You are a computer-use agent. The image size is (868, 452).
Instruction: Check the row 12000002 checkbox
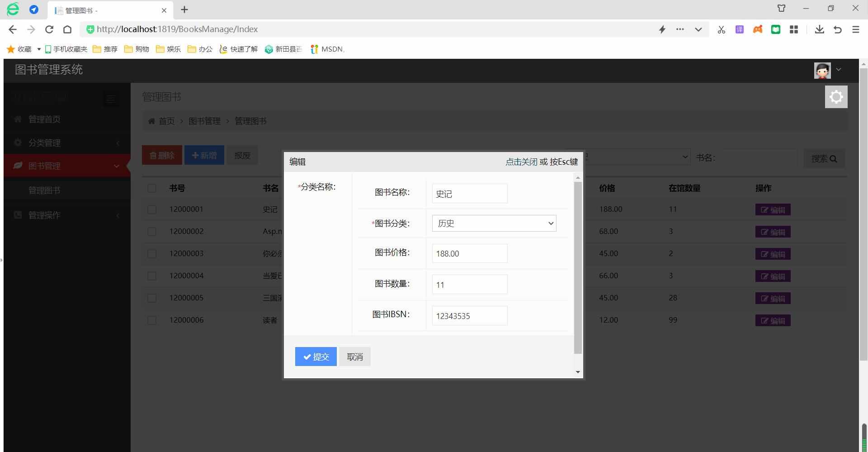152,232
